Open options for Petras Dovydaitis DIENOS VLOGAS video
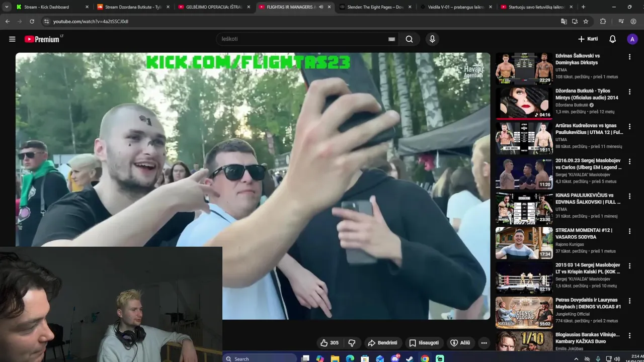The width and height of the screenshot is (644, 362). [x=629, y=301]
